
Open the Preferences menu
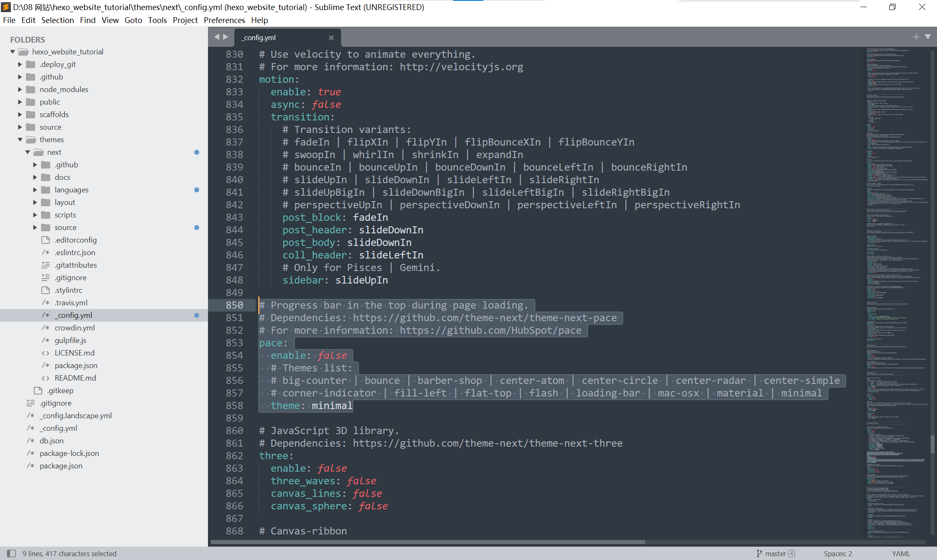coord(224,20)
